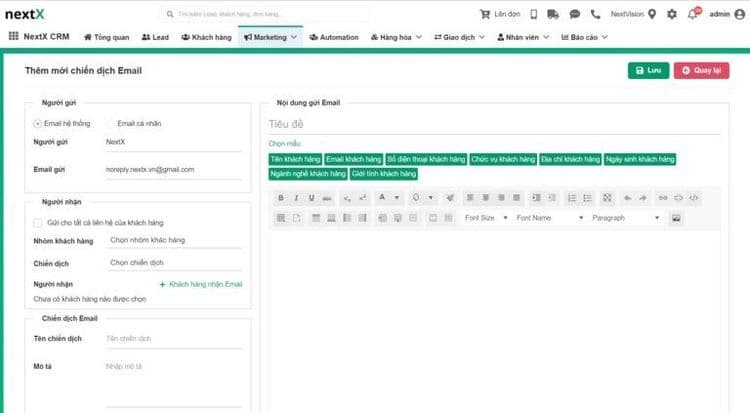Click the Quay lại back button
This screenshot has height=413, width=750.
tap(701, 70)
